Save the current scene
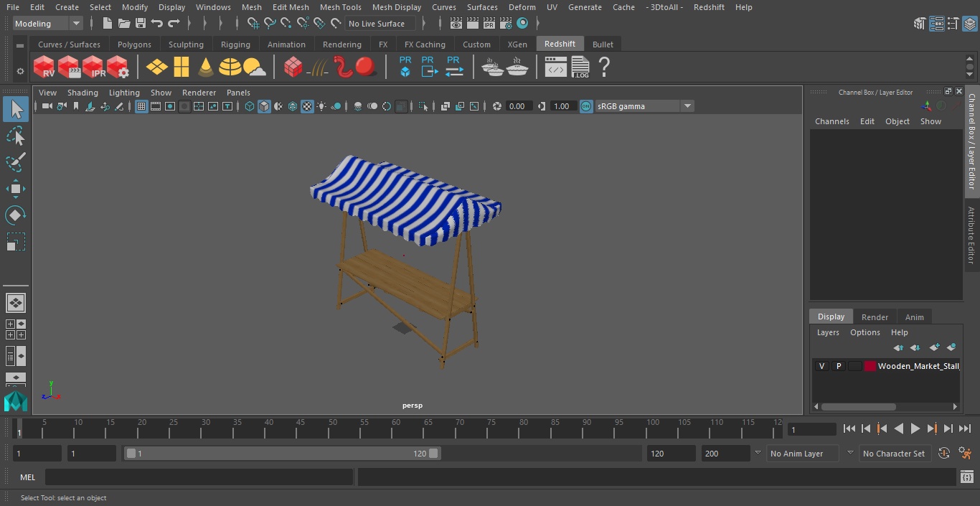Screen dimensions: 980x506 pyautogui.click(x=141, y=24)
